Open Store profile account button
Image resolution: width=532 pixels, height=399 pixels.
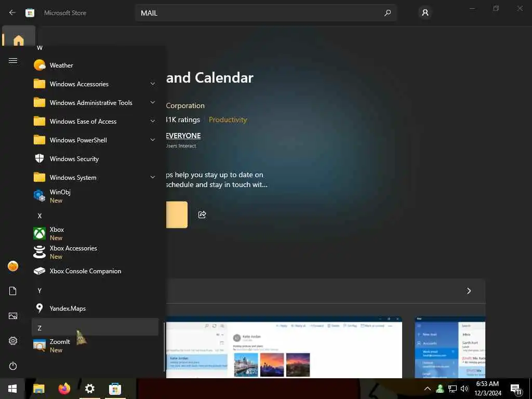click(425, 13)
